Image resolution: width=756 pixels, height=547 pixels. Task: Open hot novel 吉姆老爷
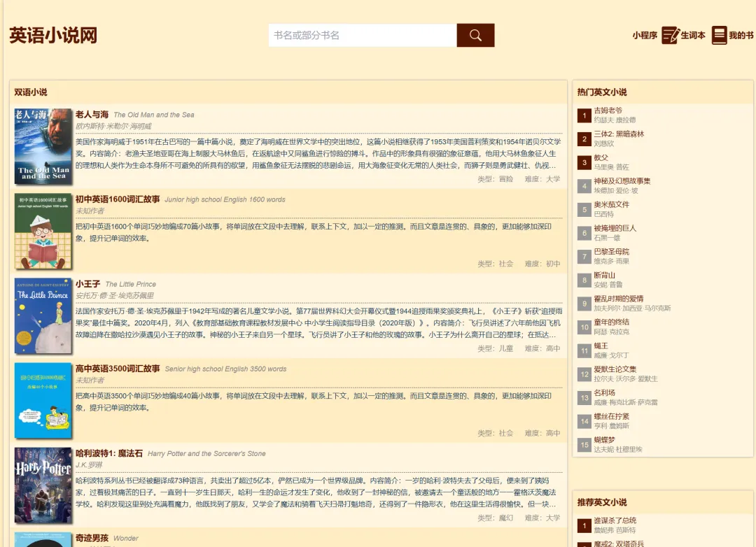[x=608, y=111]
